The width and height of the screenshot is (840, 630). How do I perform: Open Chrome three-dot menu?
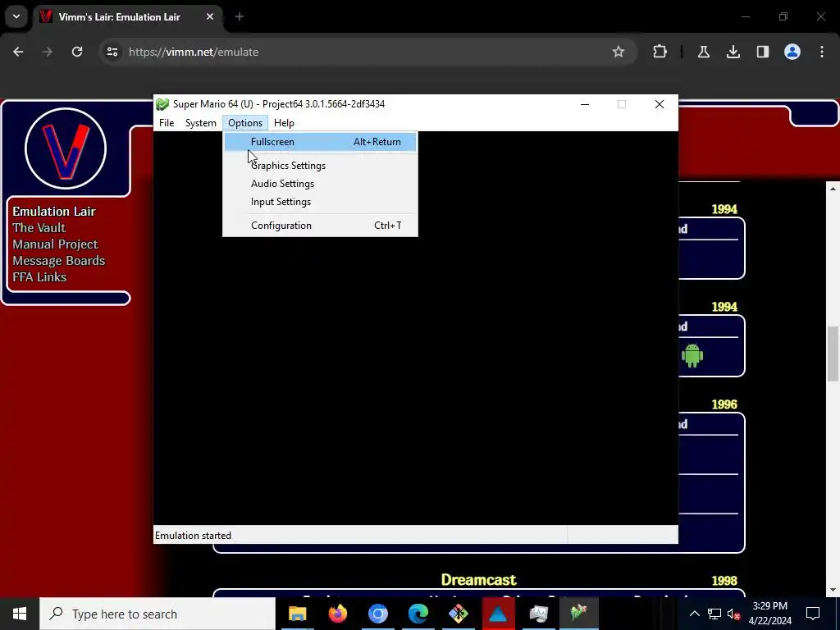[x=822, y=52]
